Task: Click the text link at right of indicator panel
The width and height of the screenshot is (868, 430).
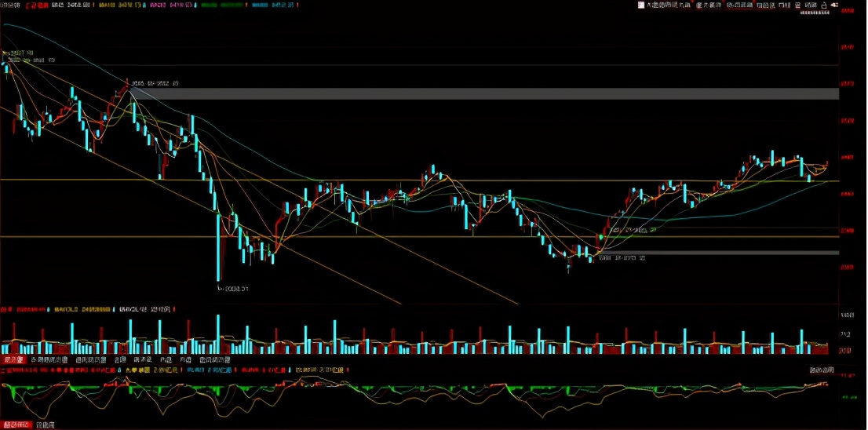Action: click(x=822, y=370)
